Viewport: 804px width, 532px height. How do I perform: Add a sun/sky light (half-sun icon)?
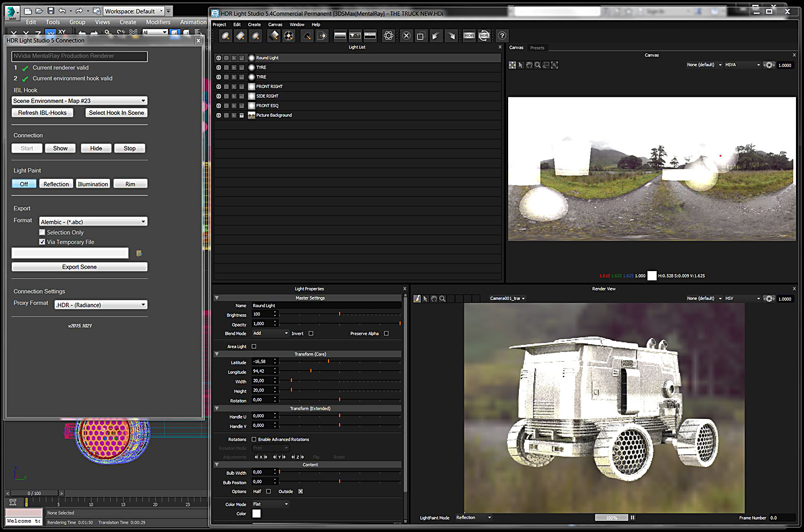[322, 36]
